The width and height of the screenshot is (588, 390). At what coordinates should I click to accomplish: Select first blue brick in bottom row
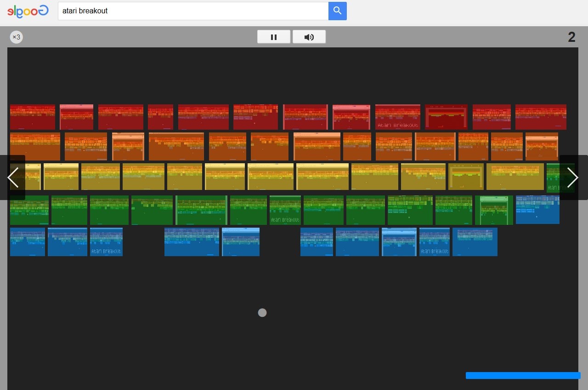(x=28, y=242)
